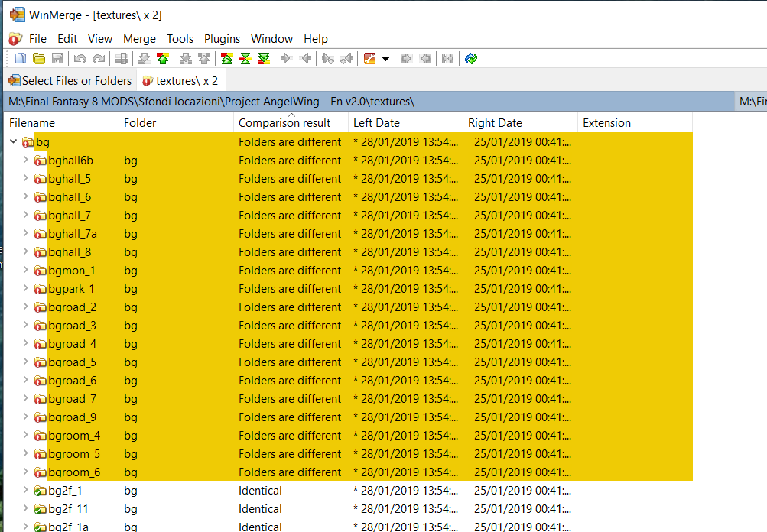Viewport: 767px width, 532px height.
Task: Click Copy Left and Advance icon
Action: tap(347, 59)
